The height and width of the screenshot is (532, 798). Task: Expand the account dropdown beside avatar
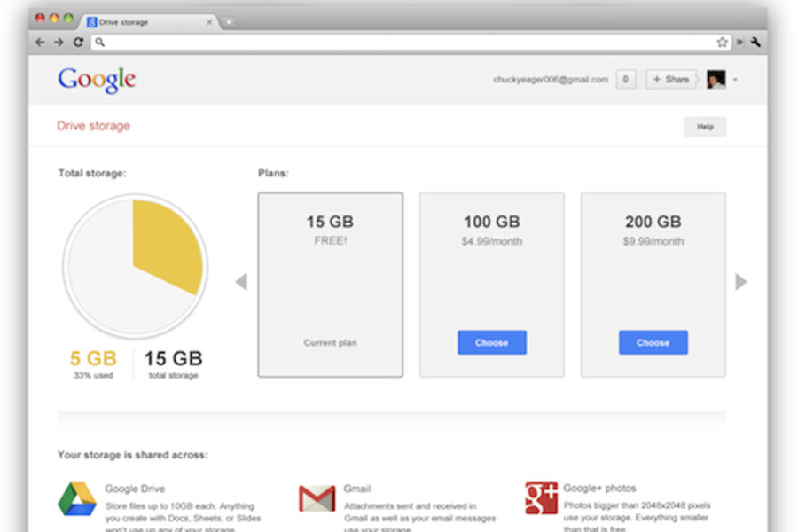click(735, 80)
